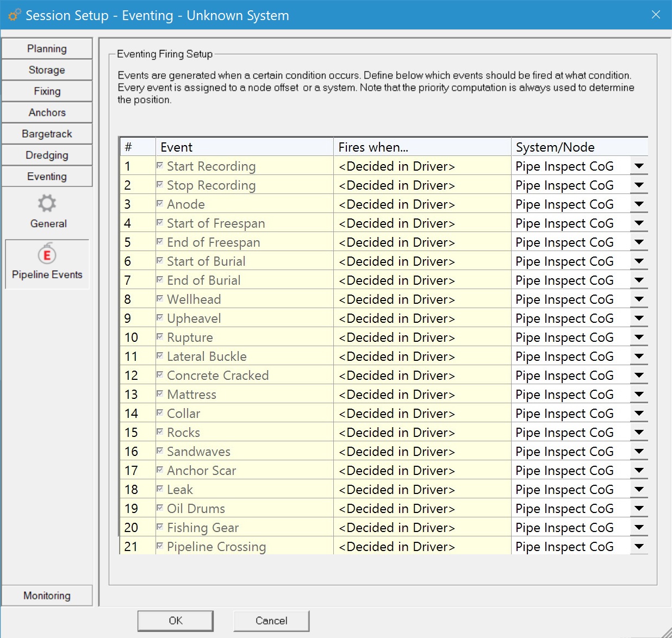Switch to the Planning tab
This screenshot has height=638, width=672.
click(47, 49)
